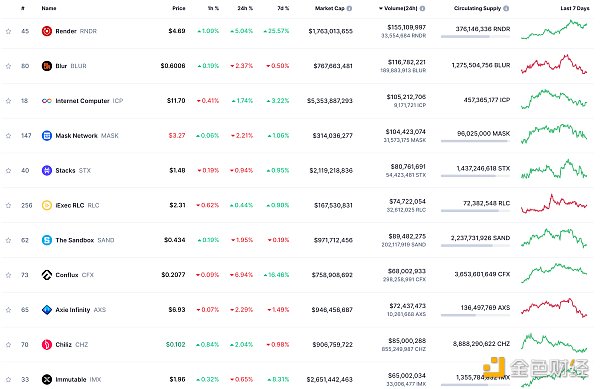Sort table by 7d % column
The width and height of the screenshot is (600, 389).
[x=283, y=8]
